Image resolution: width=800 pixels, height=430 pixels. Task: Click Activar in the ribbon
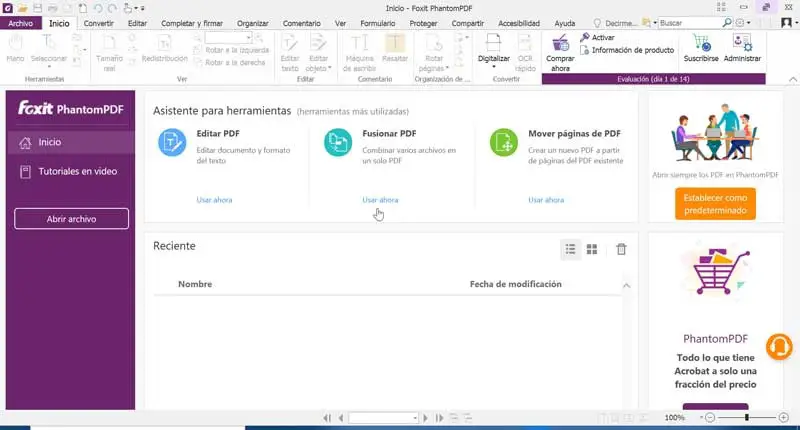click(597, 37)
